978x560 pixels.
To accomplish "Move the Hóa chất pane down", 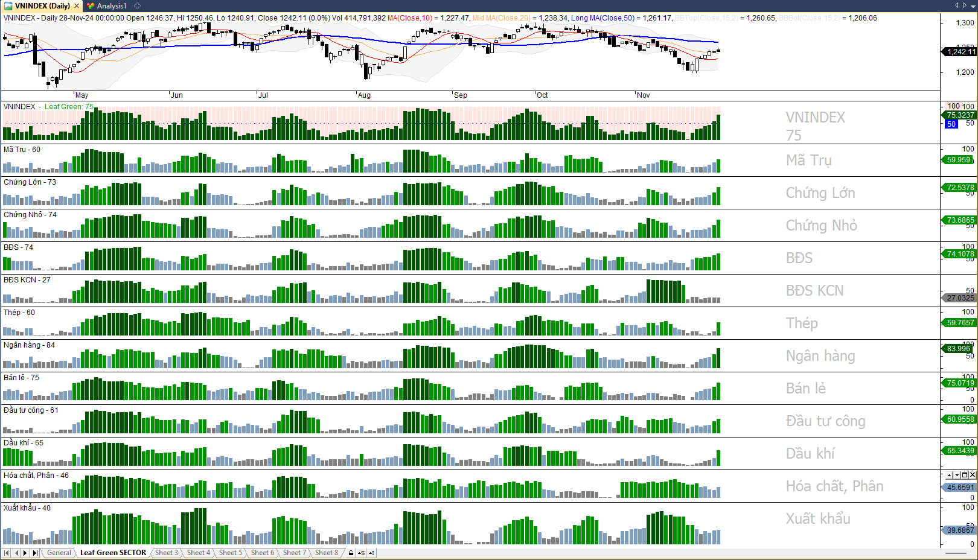I will point(957,476).
